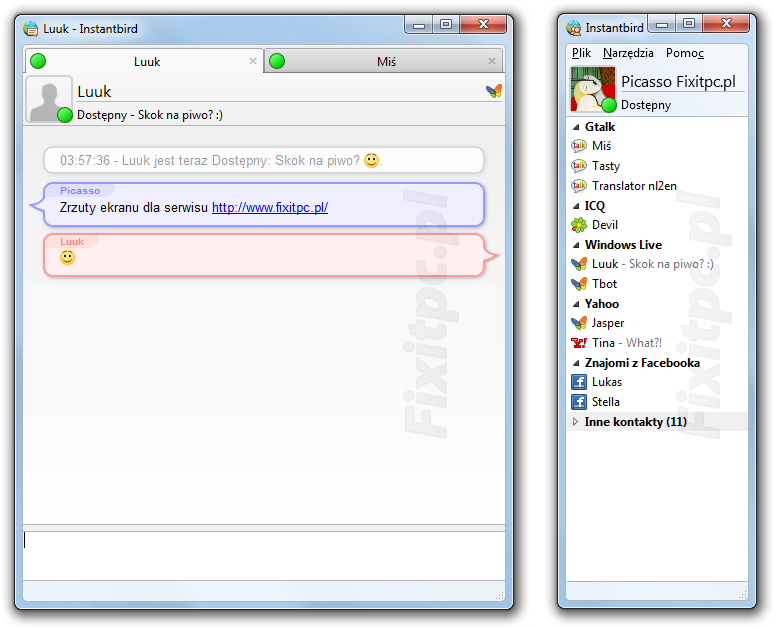Click the butterfly icon beside Jasper
This screenshot has height=628, width=775.
(578, 323)
